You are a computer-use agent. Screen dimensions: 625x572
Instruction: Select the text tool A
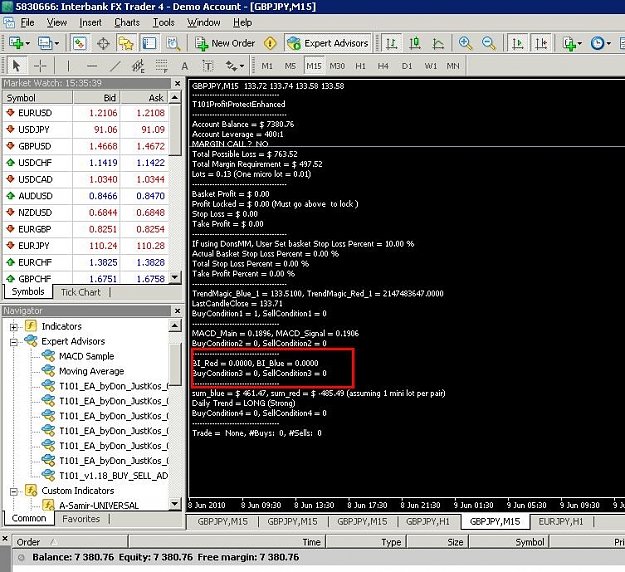point(185,66)
